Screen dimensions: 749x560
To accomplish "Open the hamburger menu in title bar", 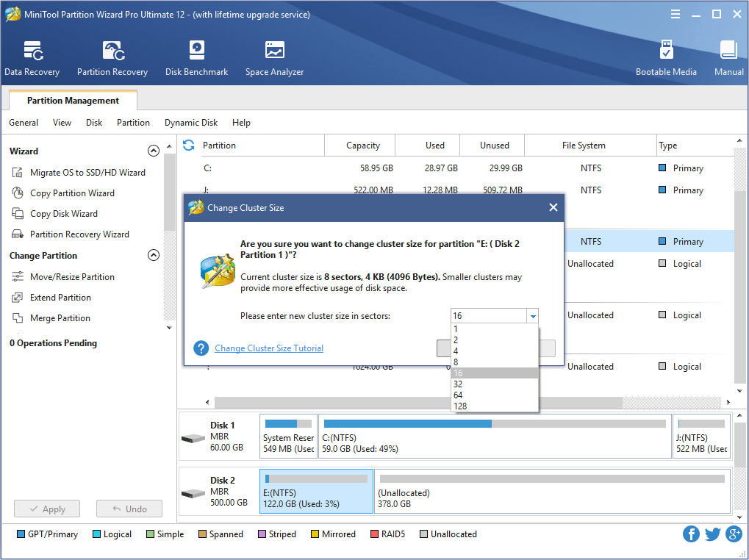I will click(x=675, y=14).
